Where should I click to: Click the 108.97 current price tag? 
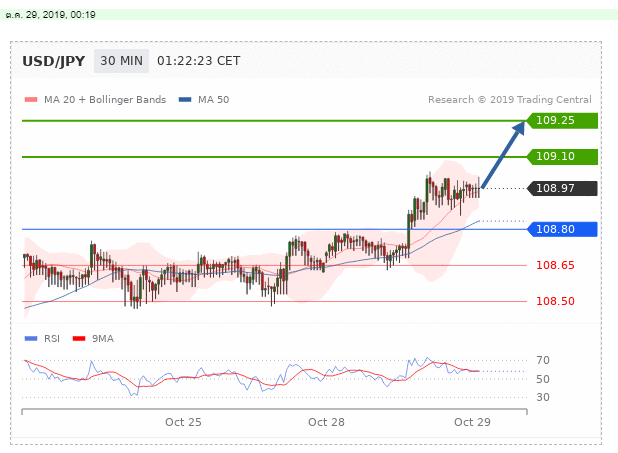(562, 188)
